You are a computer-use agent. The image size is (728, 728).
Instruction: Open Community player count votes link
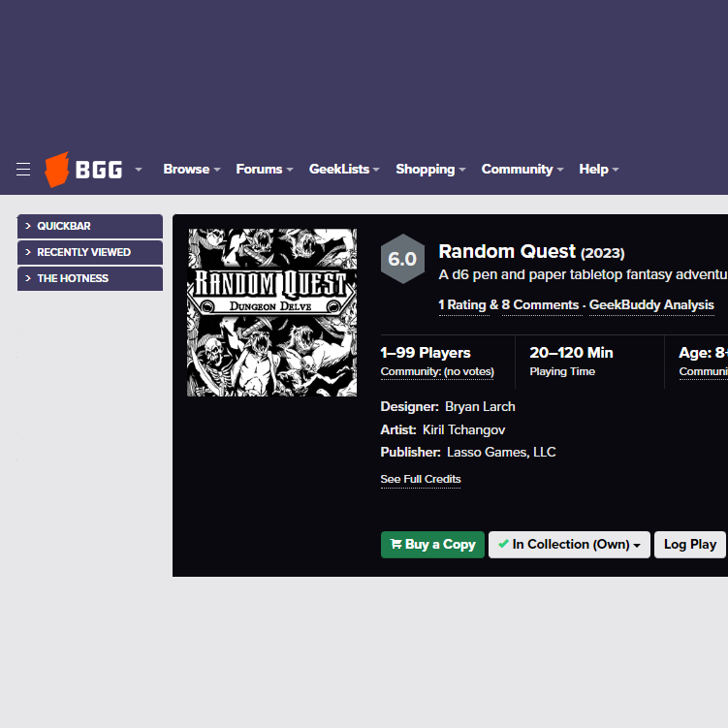click(437, 372)
